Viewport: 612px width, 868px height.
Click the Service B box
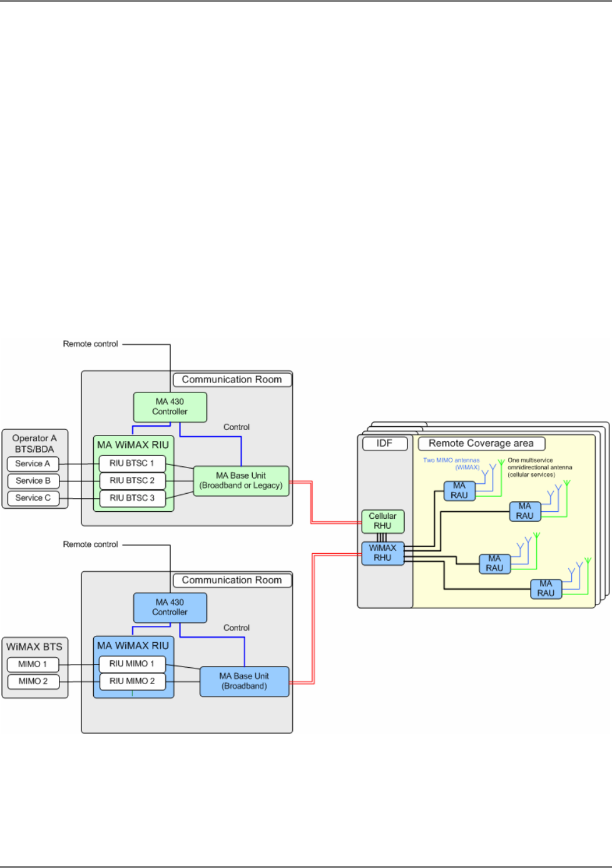click(33, 481)
